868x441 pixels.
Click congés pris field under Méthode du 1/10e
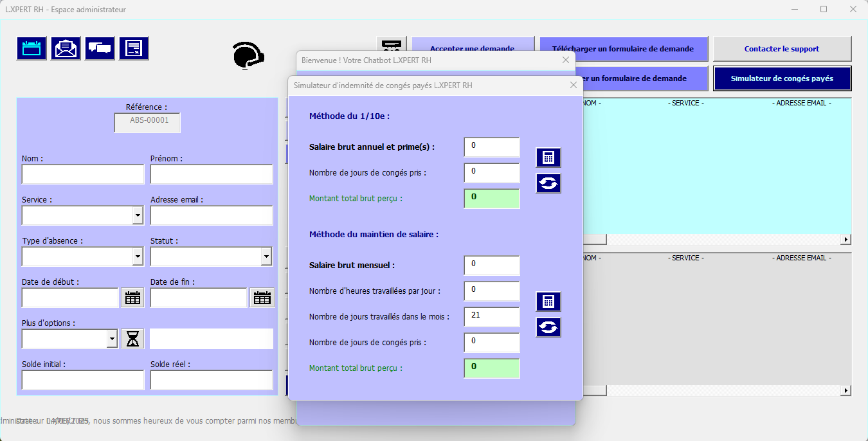492,173
